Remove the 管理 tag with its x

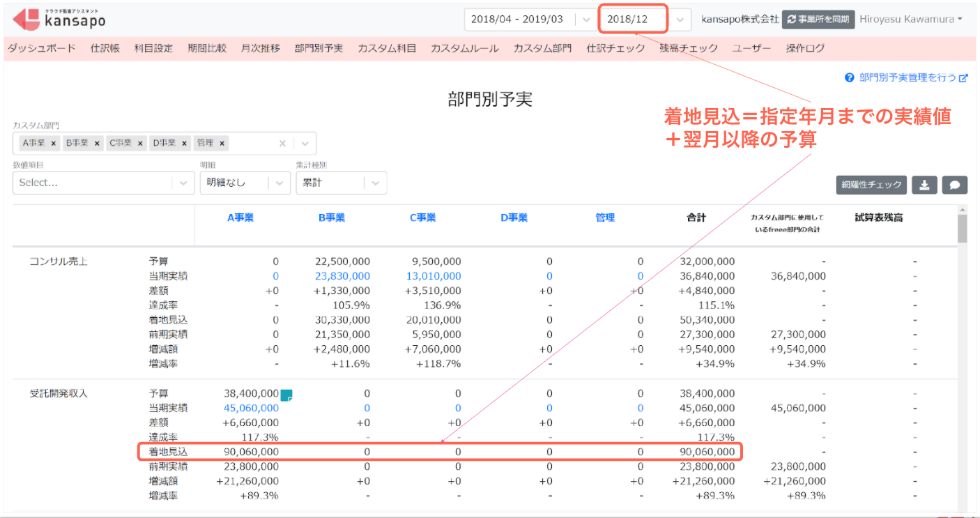222,143
